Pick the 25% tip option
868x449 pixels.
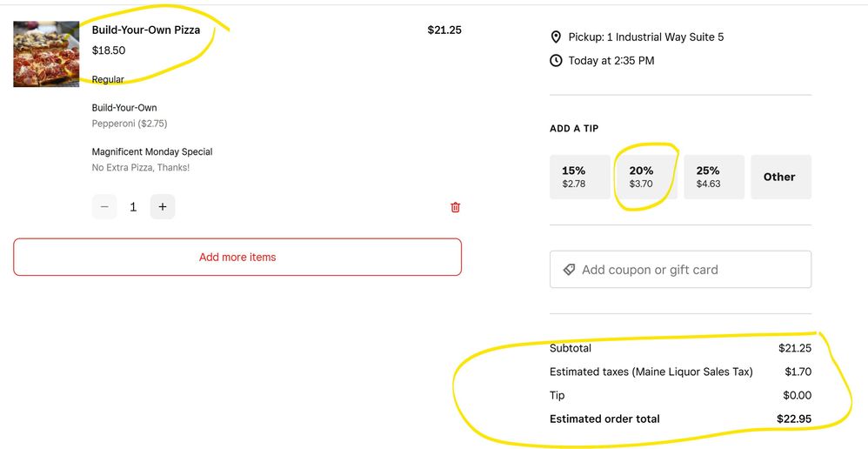713,177
